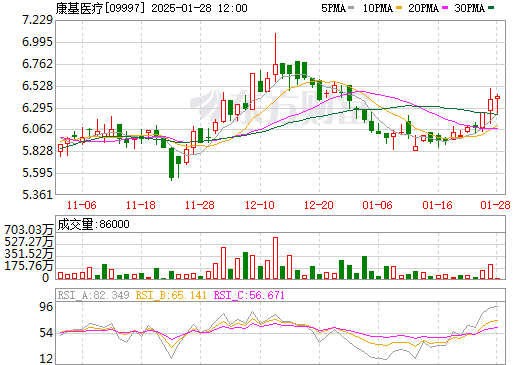Click the 527.27万 volume axis label

click(x=29, y=242)
